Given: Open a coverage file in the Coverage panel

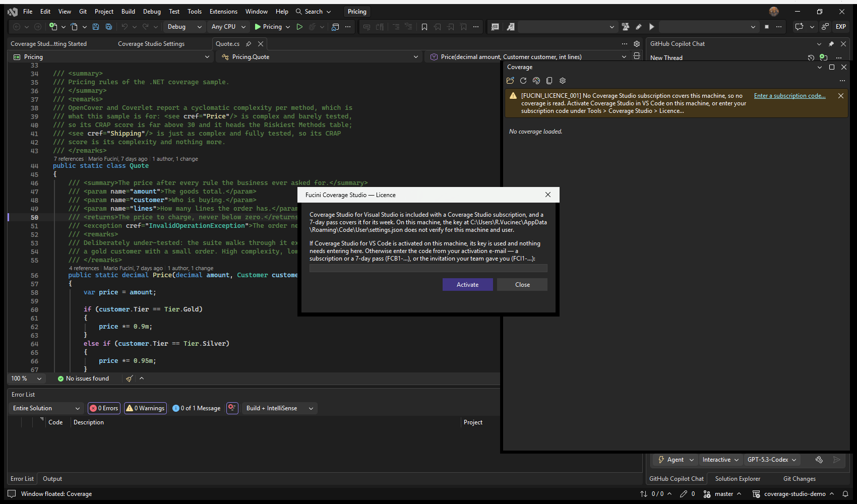Looking at the screenshot, I should pos(510,81).
